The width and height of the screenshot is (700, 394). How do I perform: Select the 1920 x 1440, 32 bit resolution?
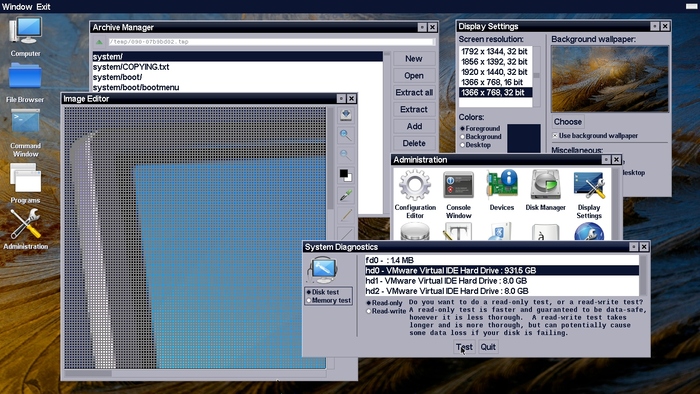494,72
